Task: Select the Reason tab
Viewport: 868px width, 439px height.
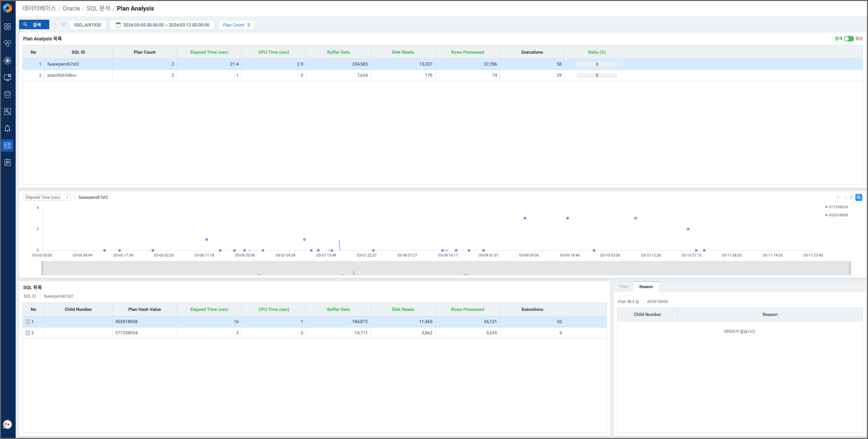Action: (646, 287)
